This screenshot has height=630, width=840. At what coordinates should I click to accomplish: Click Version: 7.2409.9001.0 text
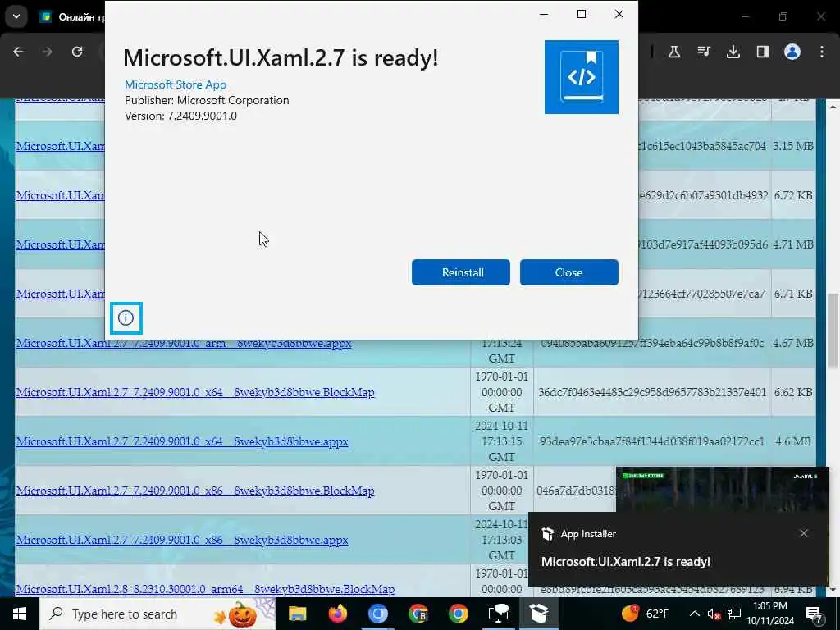point(180,116)
